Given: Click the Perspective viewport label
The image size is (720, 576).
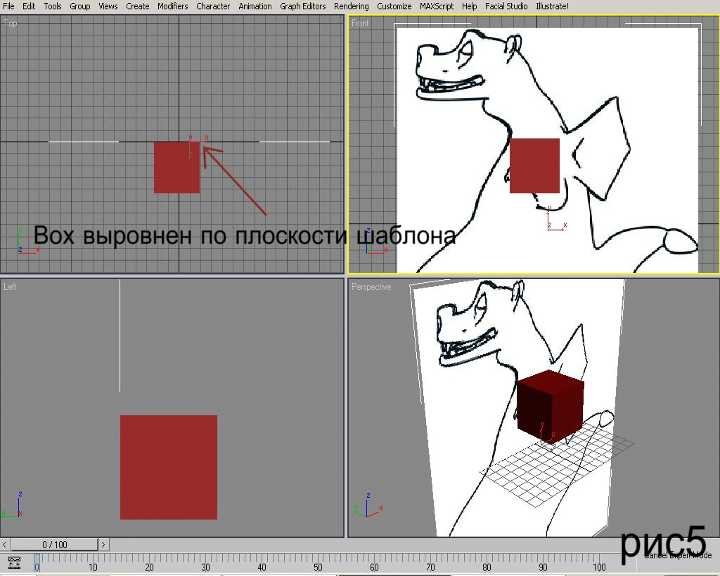Looking at the screenshot, I should pos(371,286).
